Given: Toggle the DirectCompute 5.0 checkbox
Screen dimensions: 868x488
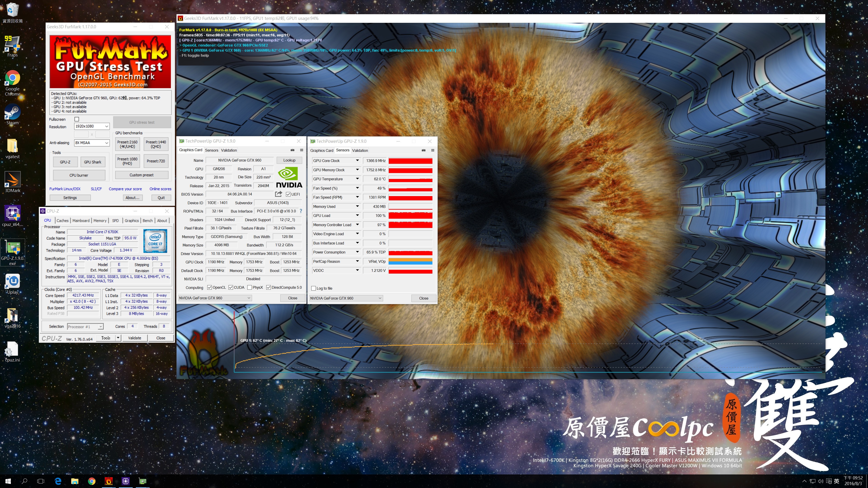Looking at the screenshot, I should (x=269, y=287).
